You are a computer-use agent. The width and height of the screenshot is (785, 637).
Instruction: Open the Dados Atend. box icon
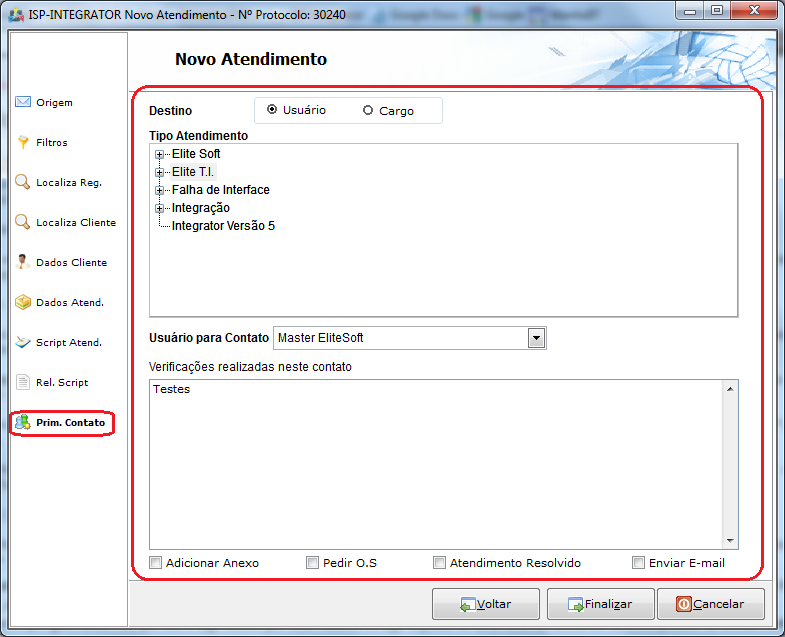click(23, 302)
